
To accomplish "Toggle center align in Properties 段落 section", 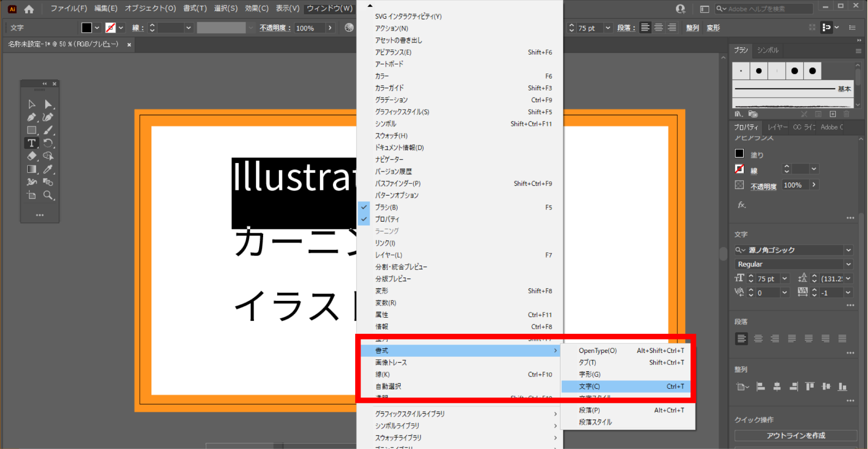I will click(758, 338).
